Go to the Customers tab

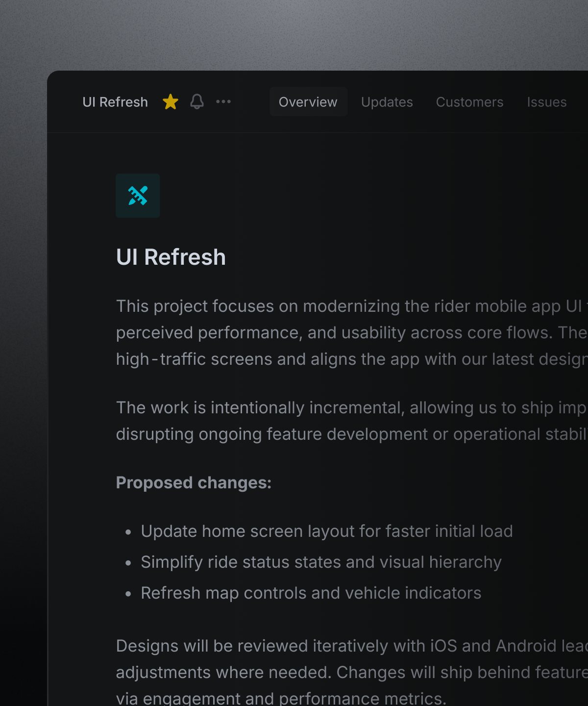(469, 102)
